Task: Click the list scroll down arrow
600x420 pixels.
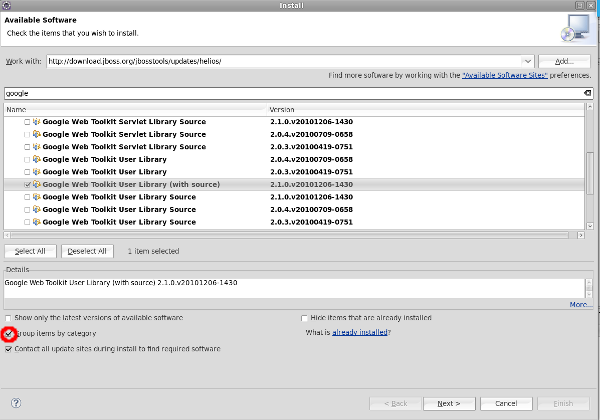Action: coord(590,226)
